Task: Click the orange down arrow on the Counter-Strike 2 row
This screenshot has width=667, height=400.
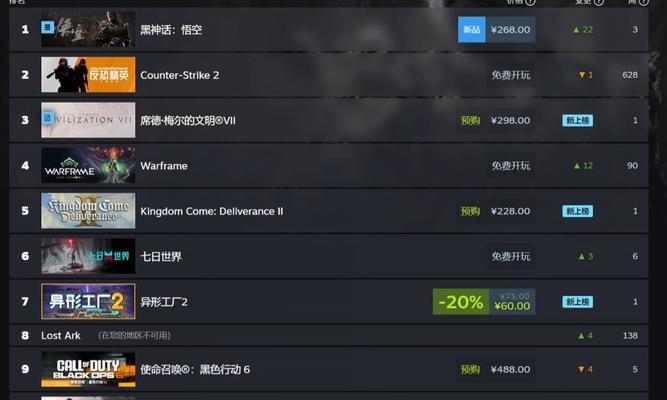Action: (582, 75)
